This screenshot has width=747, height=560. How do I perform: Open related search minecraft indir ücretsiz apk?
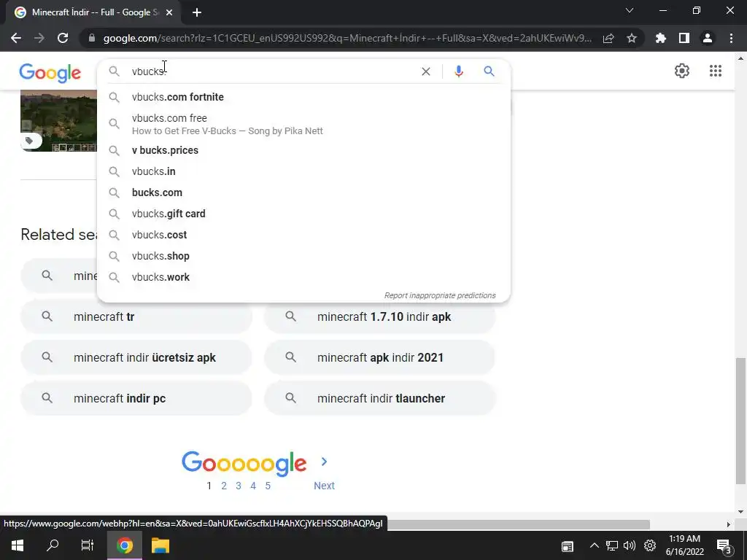pos(136,357)
